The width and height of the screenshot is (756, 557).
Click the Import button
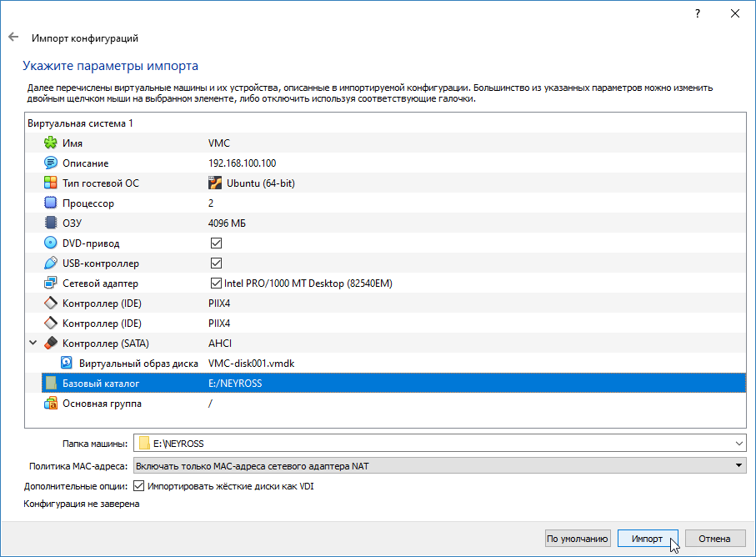pyautogui.click(x=648, y=539)
